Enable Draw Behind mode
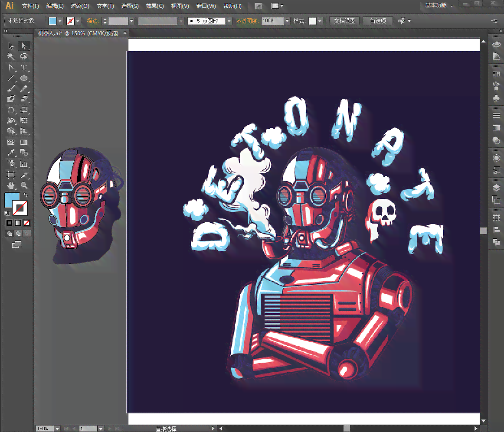 [18, 234]
